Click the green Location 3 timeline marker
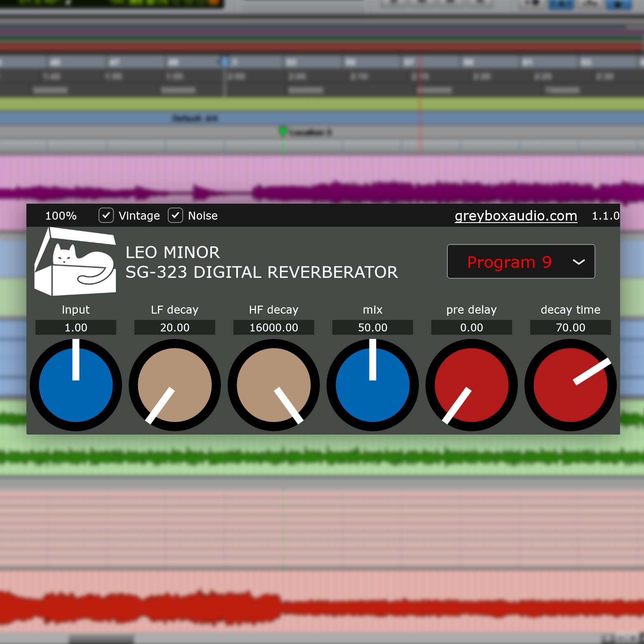 (x=283, y=132)
